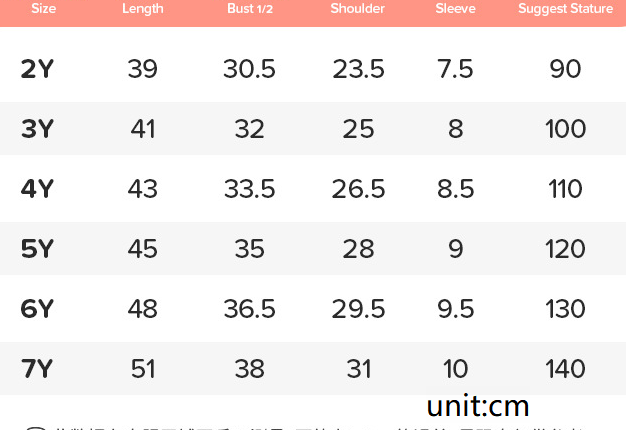Screen dimensions: 626x430
Task: Click the 48 length value for 6Y
Action: (x=143, y=309)
